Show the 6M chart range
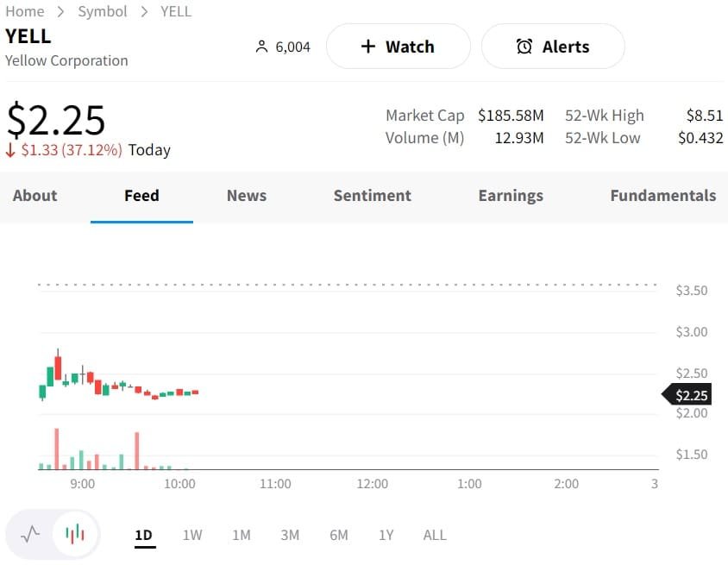This screenshot has height=565, width=728. pos(339,535)
